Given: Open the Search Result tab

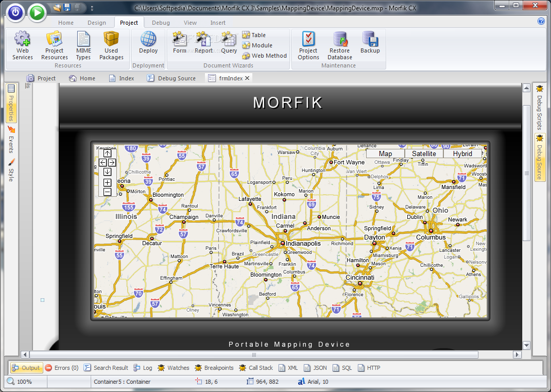Looking at the screenshot, I should (106, 368).
